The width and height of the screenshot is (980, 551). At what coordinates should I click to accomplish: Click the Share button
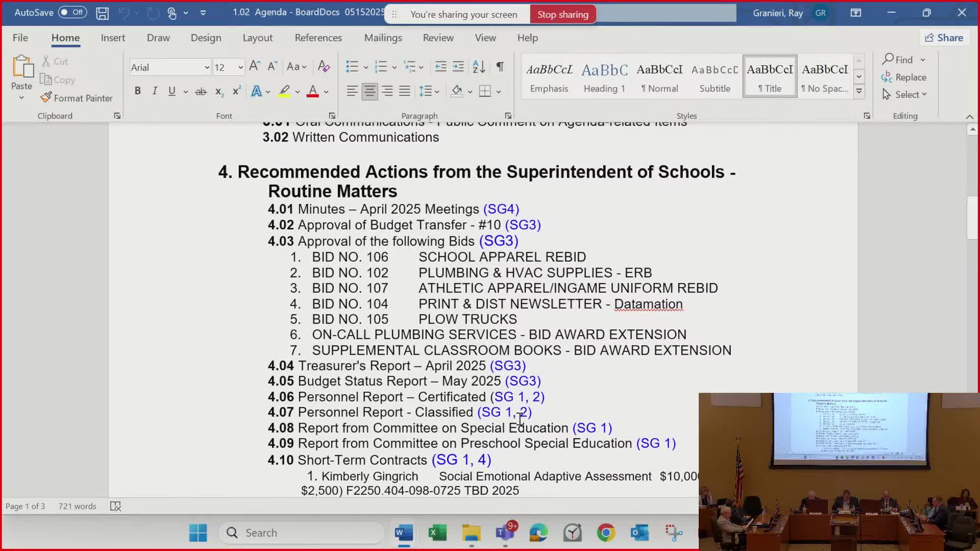coord(944,38)
